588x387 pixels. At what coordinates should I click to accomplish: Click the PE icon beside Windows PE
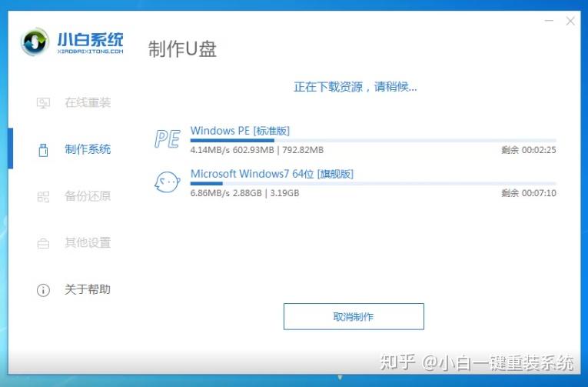pos(168,139)
